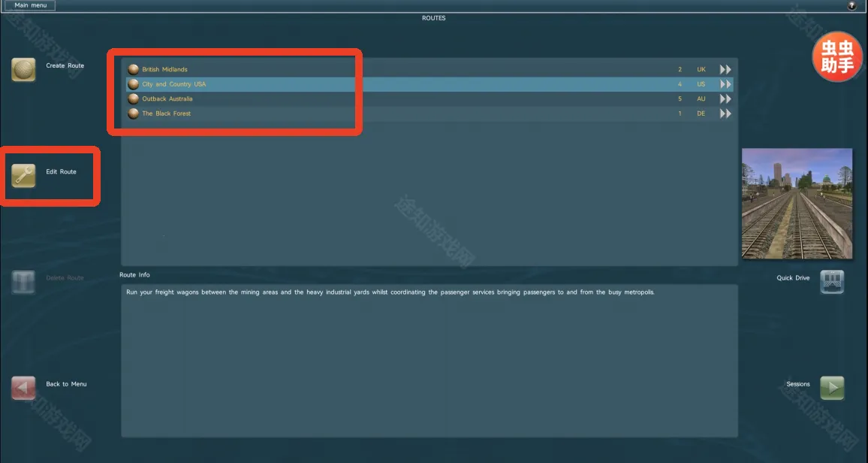Click the Edit Route wrench icon
Image resolution: width=868 pixels, height=463 pixels.
point(23,175)
